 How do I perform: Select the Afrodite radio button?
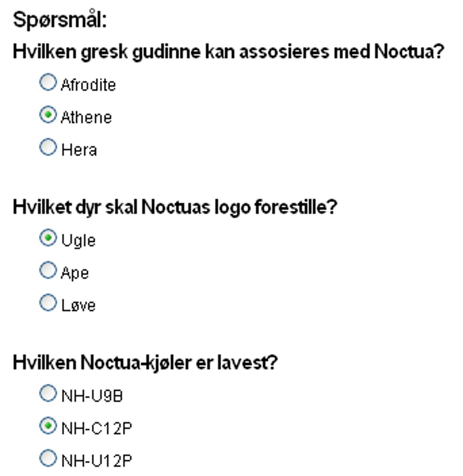(48, 82)
